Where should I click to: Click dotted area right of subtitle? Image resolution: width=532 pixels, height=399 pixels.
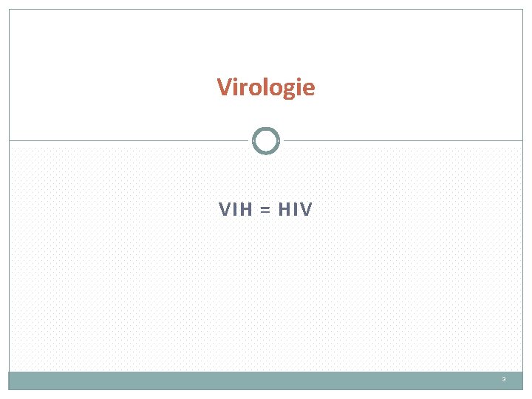pos(421,210)
